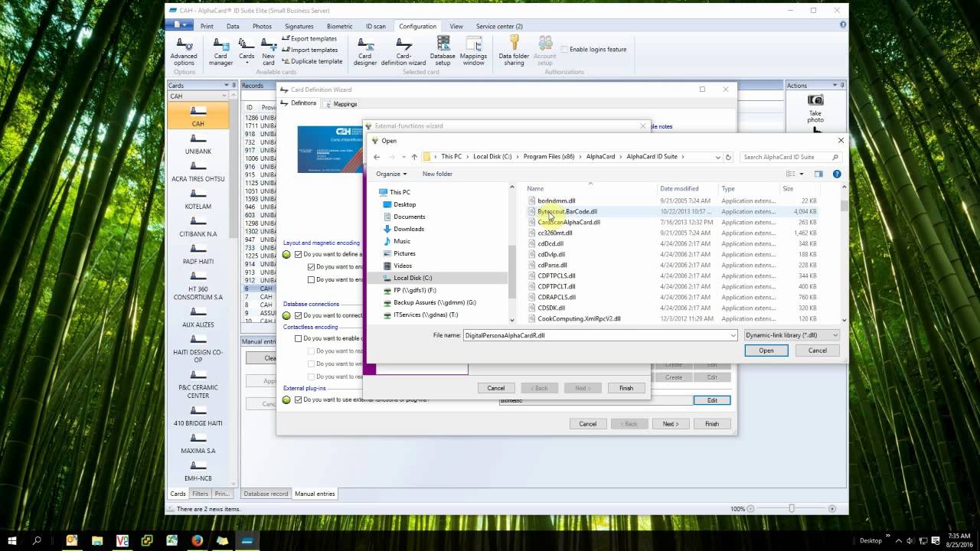Click the Take photo action
The height and width of the screenshot is (551, 980).
815,109
